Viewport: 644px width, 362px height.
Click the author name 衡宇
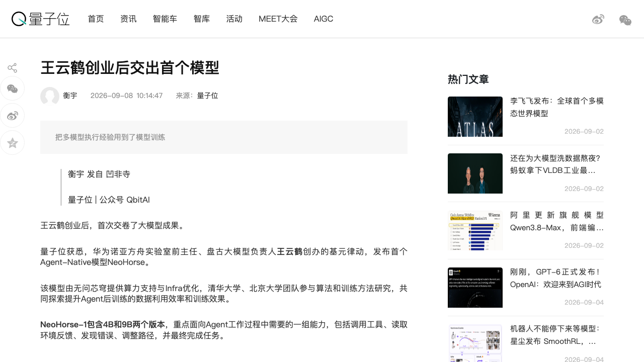(70, 96)
